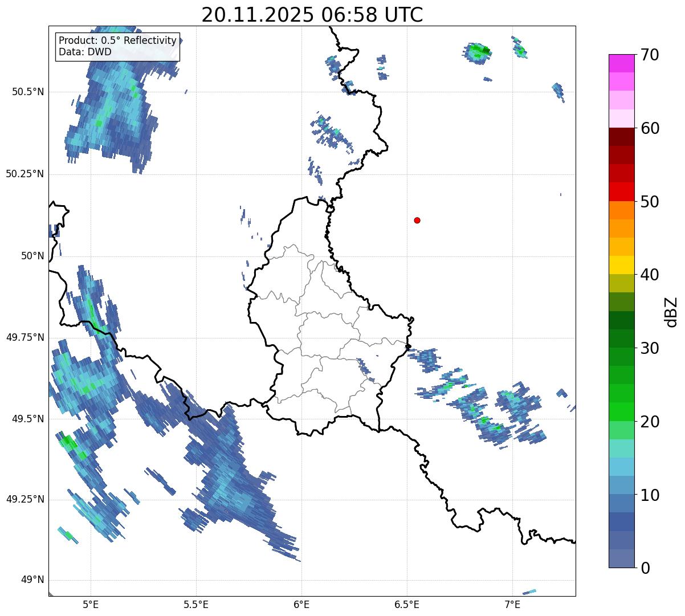Click the dark maroon swatch below 60
Image resolution: width=685 pixels, height=616 pixels.
[621, 137]
